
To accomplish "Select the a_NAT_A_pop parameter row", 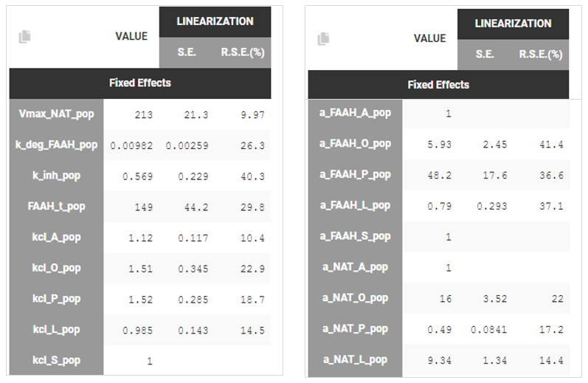I will coord(355,267).
